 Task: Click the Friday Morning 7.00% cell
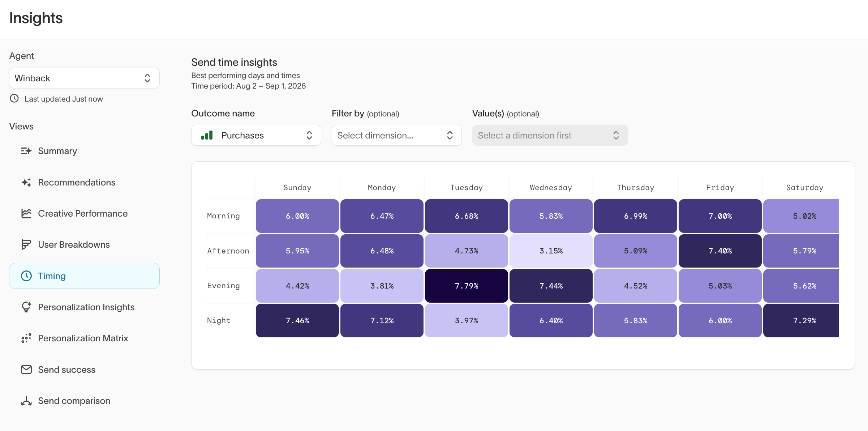(720, 216)
